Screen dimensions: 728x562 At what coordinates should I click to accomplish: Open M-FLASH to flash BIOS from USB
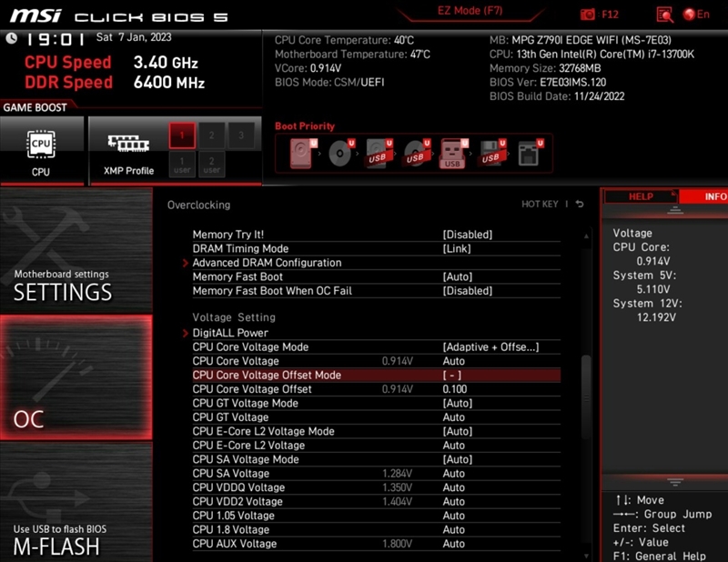[76, 502]
